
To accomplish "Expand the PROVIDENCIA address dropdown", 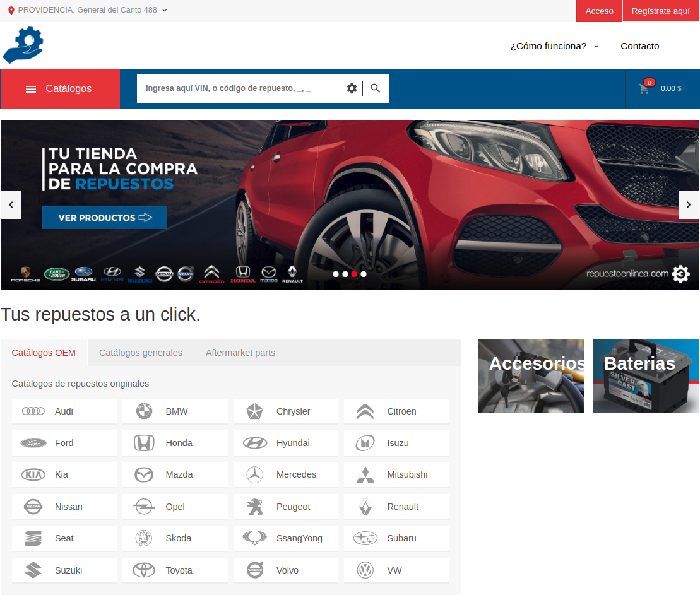I will (164, 10).
